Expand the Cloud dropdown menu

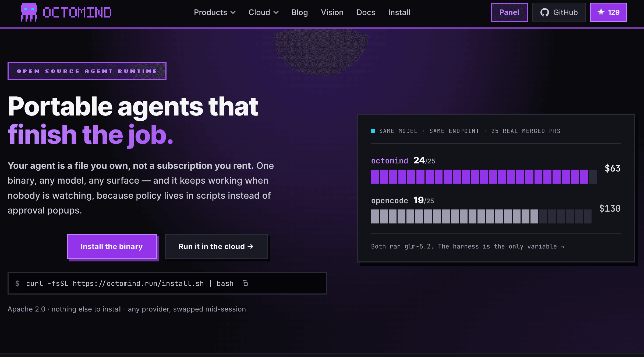click(x=263, y=12)
